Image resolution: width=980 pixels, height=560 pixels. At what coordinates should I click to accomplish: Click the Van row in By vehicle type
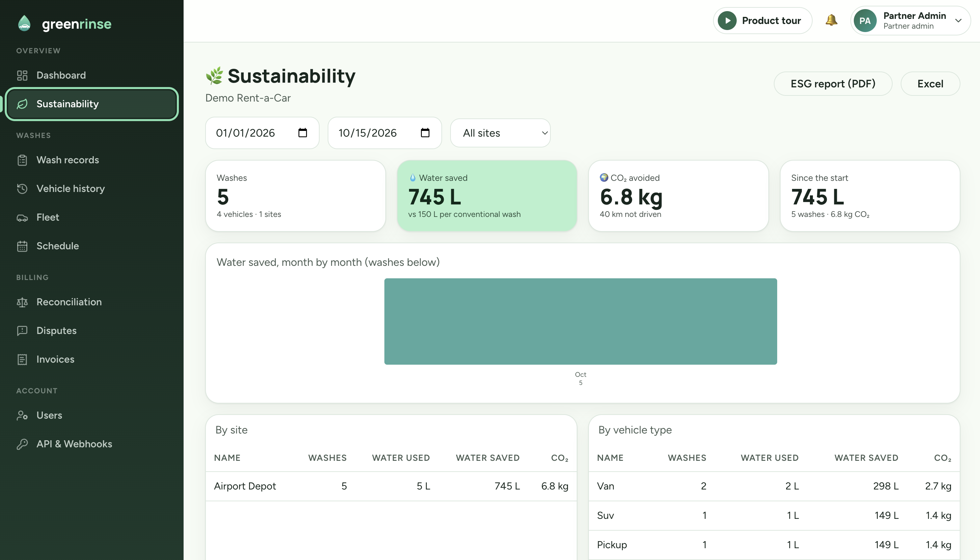click(x=774, y=486)
